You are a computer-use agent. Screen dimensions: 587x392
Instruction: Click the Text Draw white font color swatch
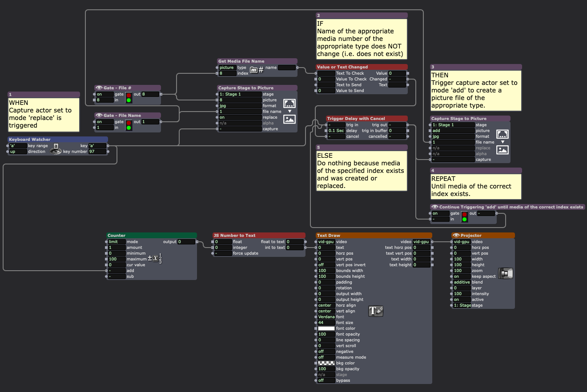[326, 328]
